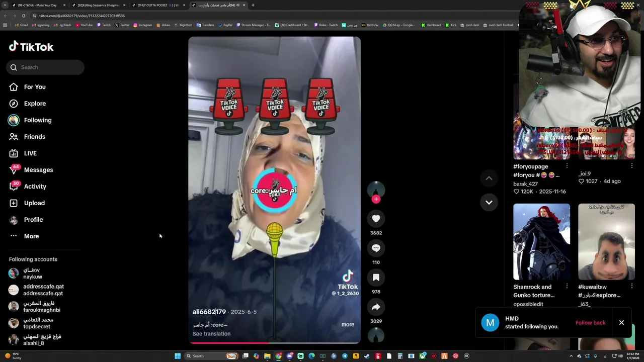Show hidden system tray icons
Image resolution: width=644 pixels, height=362 pixels.
pyautogui.click(x=571, y=356)
